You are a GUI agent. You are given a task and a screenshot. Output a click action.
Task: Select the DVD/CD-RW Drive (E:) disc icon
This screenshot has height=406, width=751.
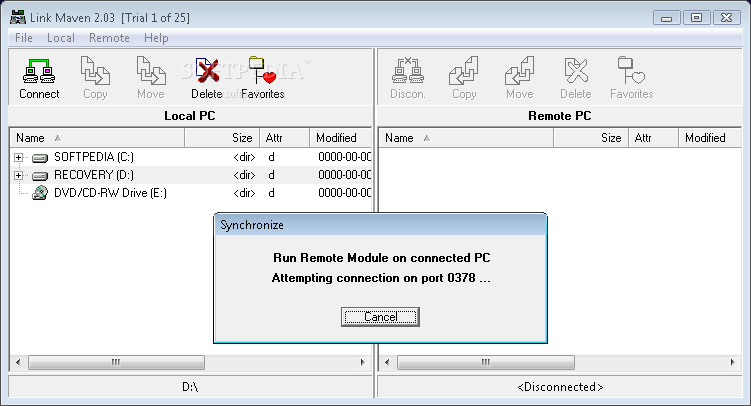[x=40, y=193]
